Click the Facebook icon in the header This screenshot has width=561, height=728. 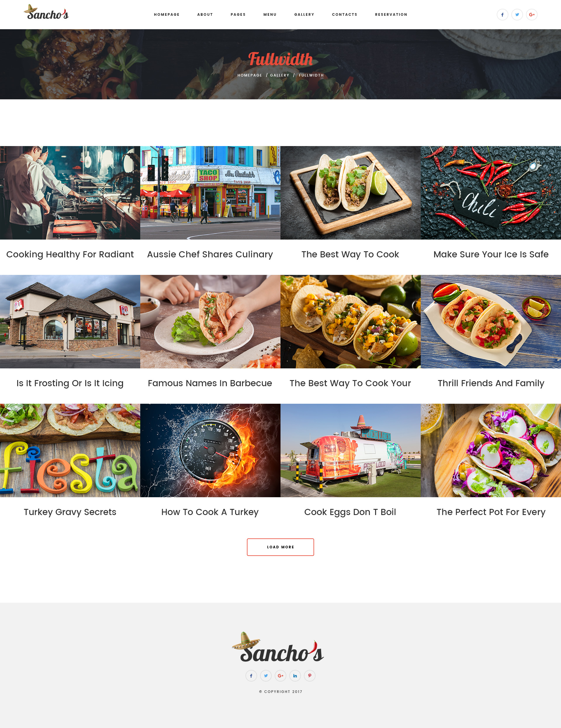502,15
